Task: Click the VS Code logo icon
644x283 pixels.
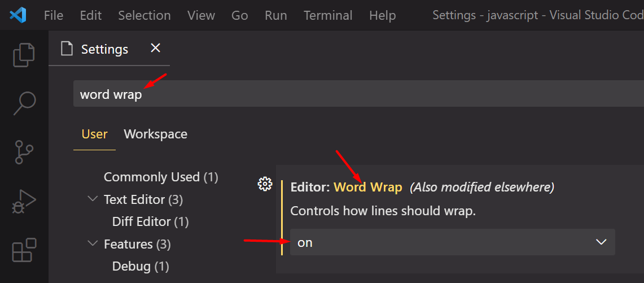Action: pyautogui.click(x=18, y=15)
